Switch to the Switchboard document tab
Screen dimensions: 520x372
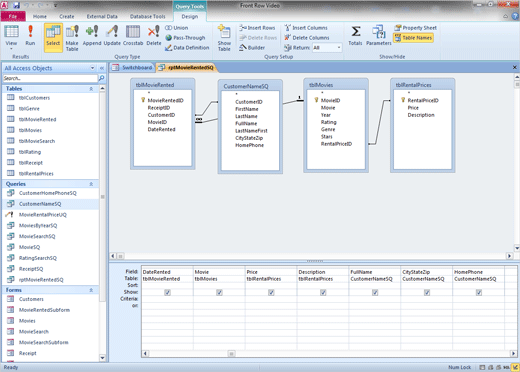tap(132, 68)
